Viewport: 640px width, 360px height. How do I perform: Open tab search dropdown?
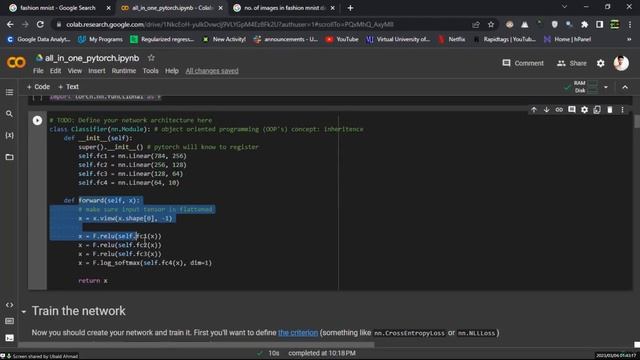564,7
